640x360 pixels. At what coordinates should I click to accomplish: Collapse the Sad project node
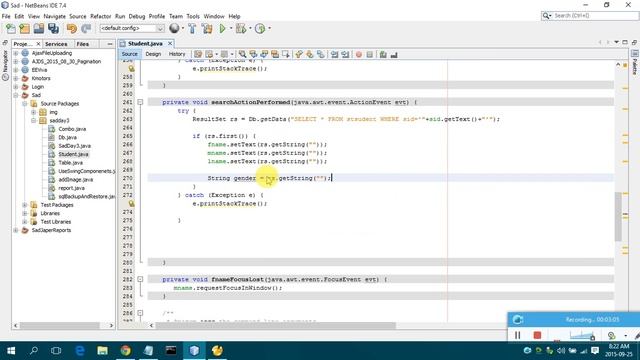[16, 95]
